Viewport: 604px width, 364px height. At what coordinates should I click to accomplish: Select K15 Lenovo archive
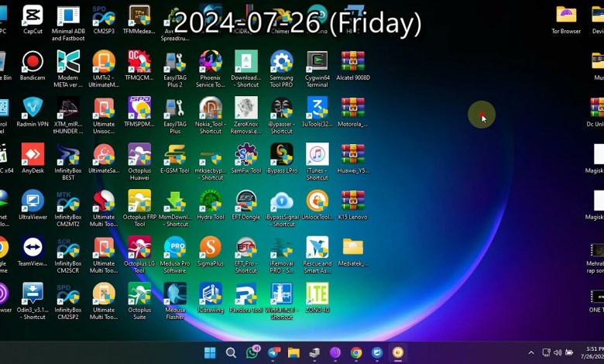coord(353,201)
